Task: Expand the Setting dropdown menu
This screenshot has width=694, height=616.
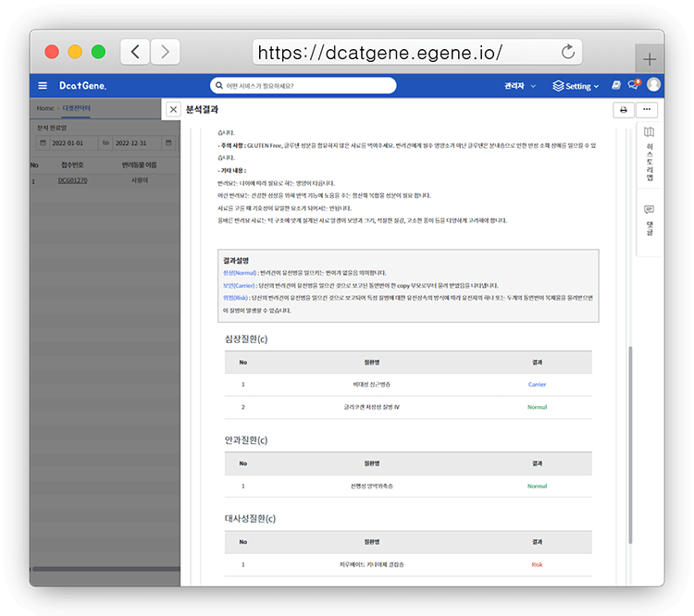Action: click(576, 86)
